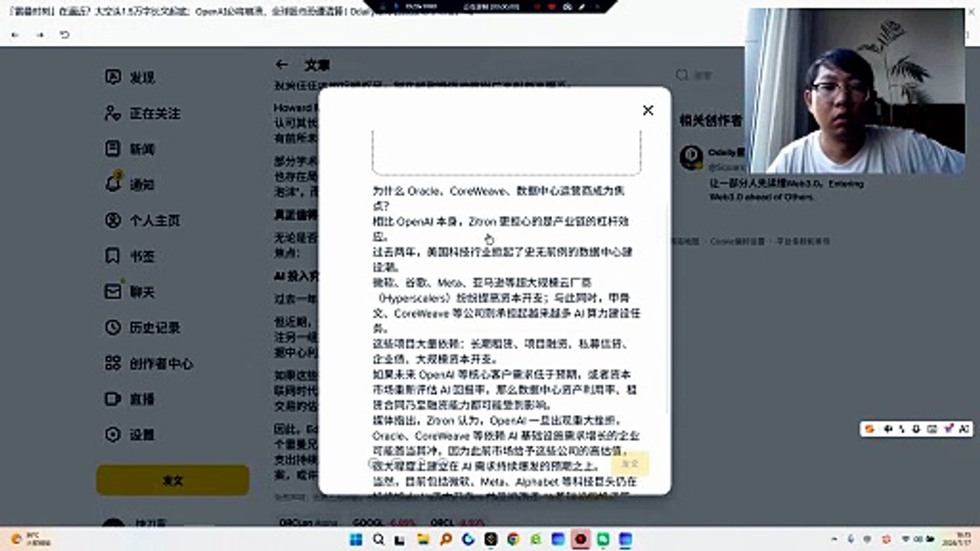
Task: Open the Odaily creator avatar
Action: click(691, 158)
